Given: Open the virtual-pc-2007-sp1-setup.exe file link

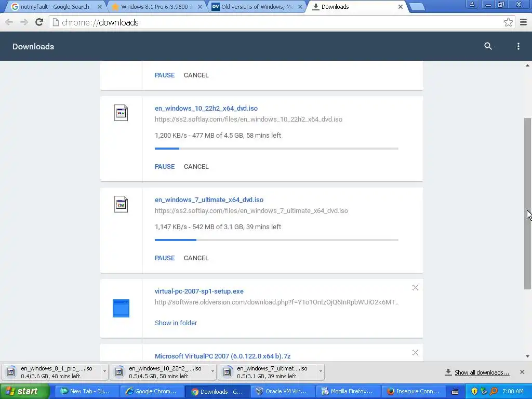Looking at the screenshot, I should tap(199, 291).
